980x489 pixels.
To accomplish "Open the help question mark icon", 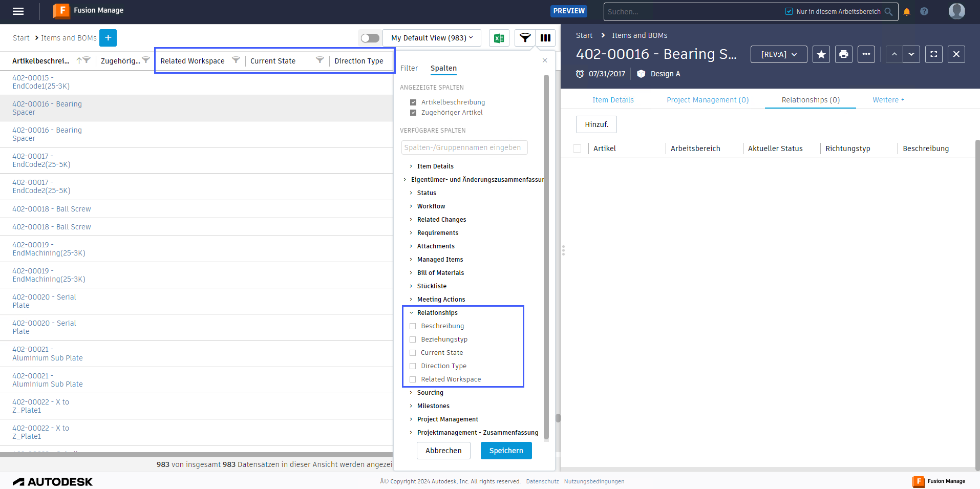I will tap(924, 11).
